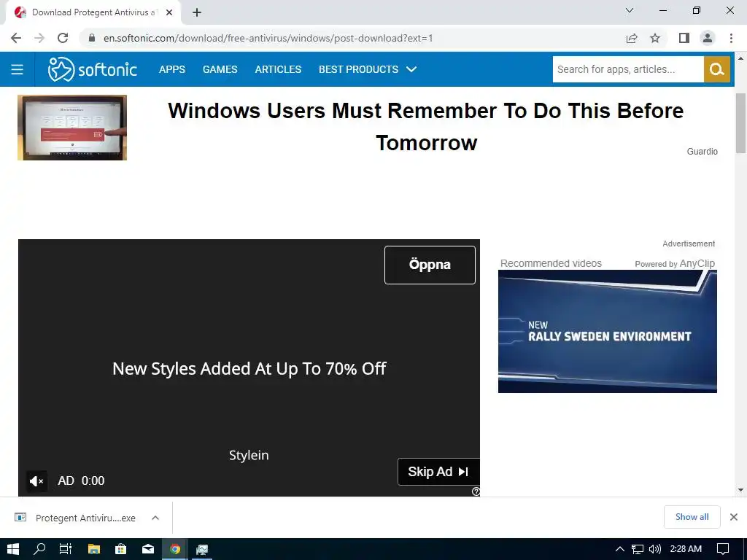
Task: Play the Rally Sweden Environment video
Action: click(608, 332)
